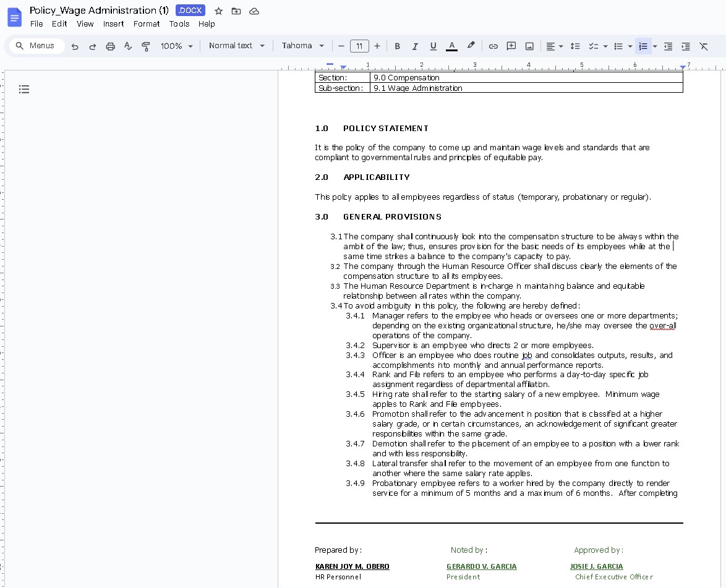Click the name KAREN JOY M. OBERO
The width and height of the screenshot is (726, 588).
tap(352, 566)
